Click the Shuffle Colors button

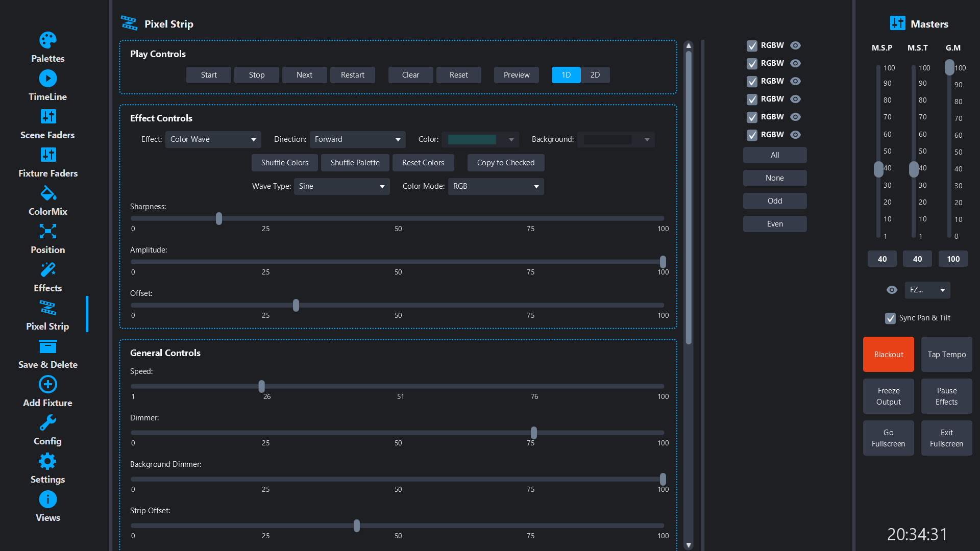284,163
